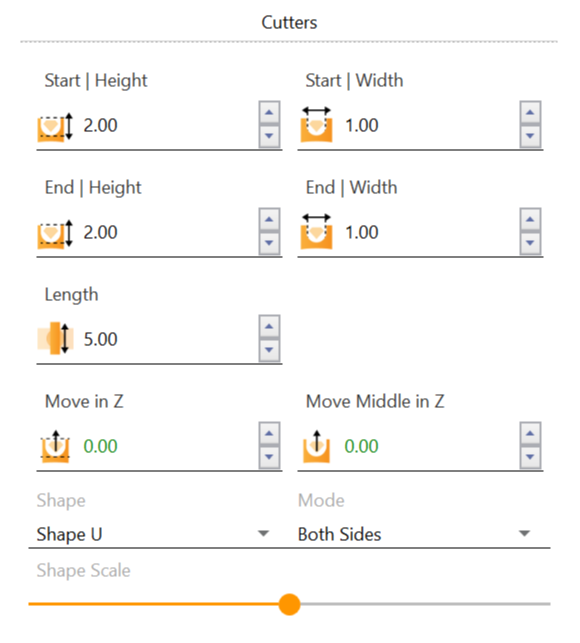Decrease the Start Width value
Image resolution: width=580 pixels, height=643 pixels.
pyautogui.click(x=530, y=136)
